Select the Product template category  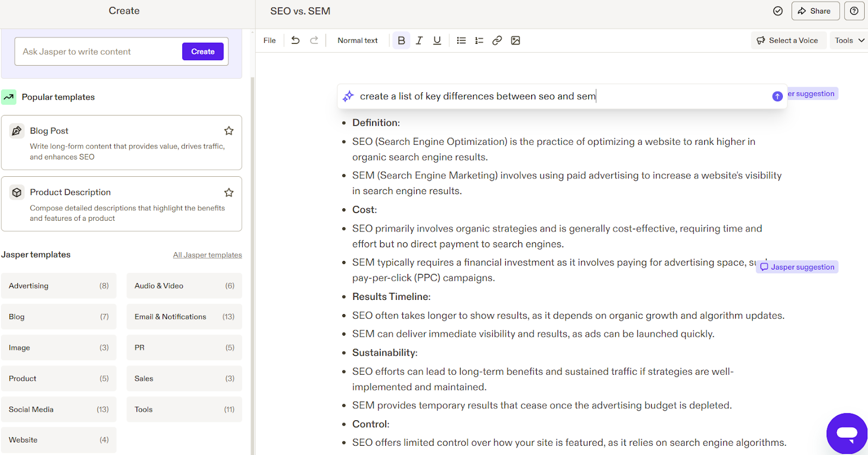pos(59,379)
